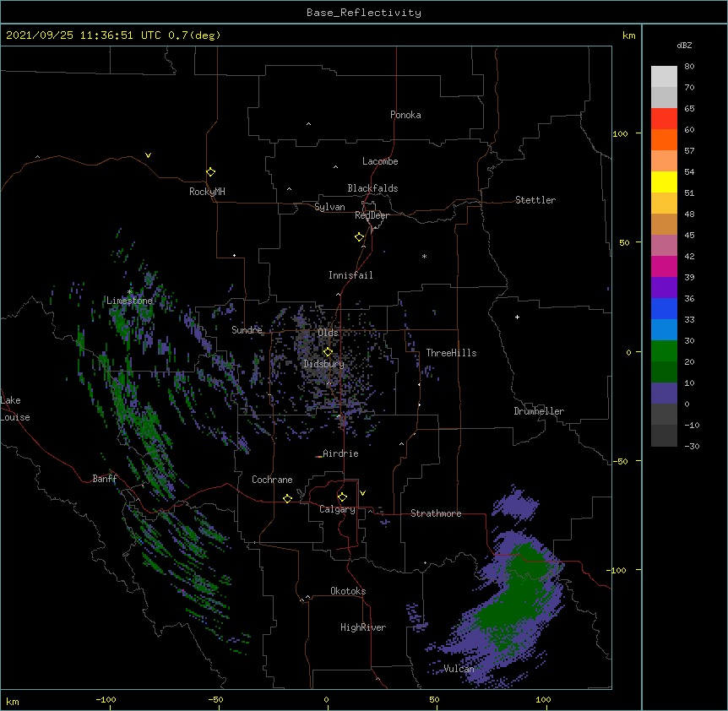Click the Lake Louise label
Image resolution: width=728 pixels, height=711 pixels.
[15, 409]
